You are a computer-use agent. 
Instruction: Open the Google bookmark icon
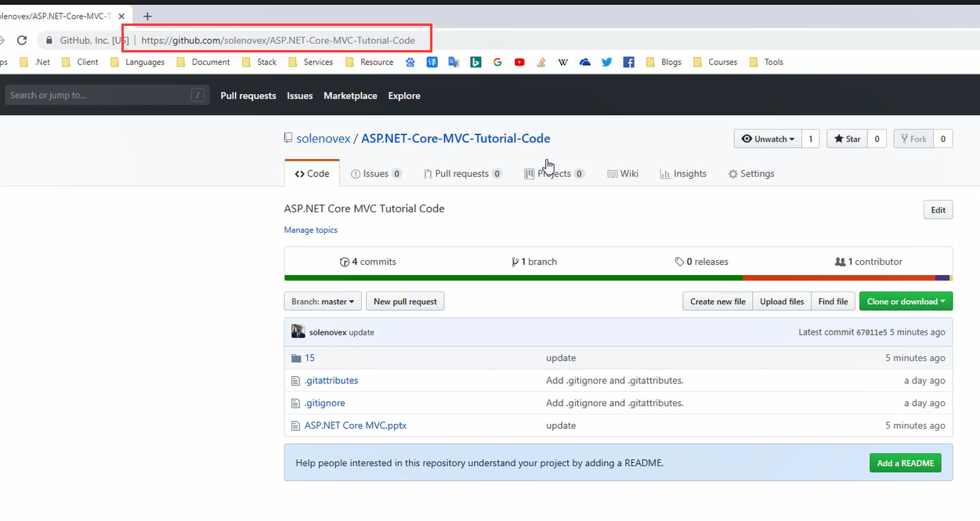point(497,62)
